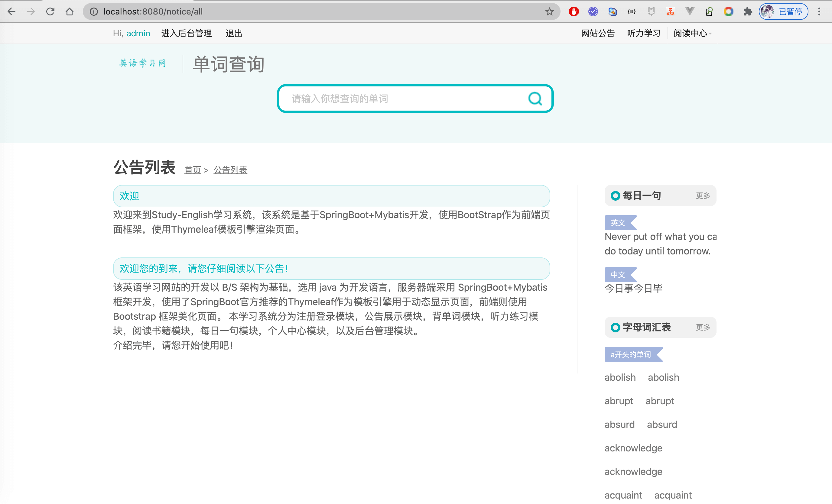Open the Chrome three-dot menu
Screen dimensions: 832x504
(819, 11)
